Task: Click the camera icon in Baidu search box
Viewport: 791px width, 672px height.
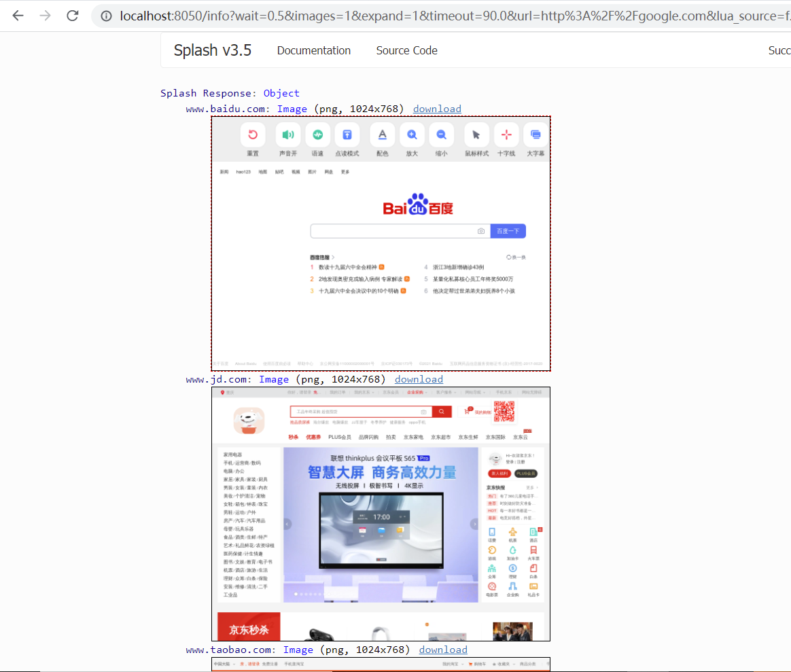Action: coord(481,231)
